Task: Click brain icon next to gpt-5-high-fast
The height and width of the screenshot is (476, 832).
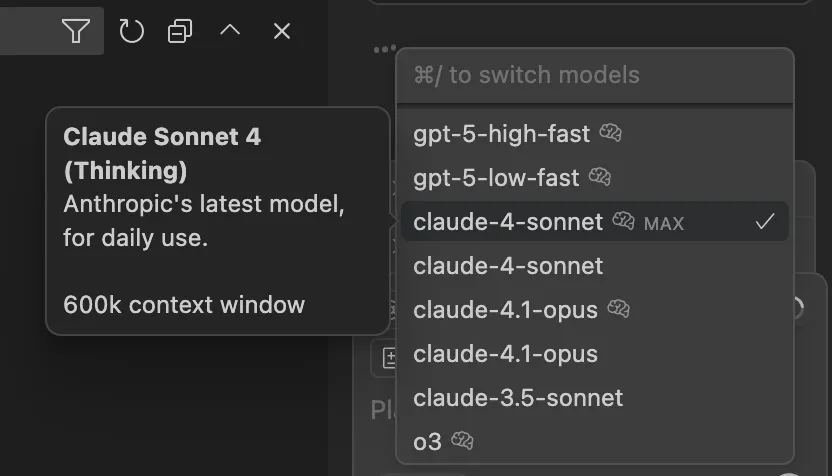Action: [x=610, y=132]
